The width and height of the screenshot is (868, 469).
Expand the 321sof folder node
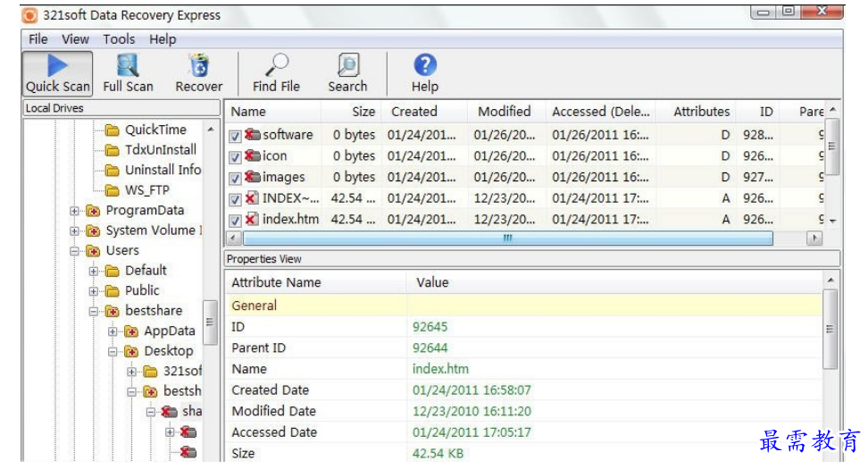click(132, 372)
